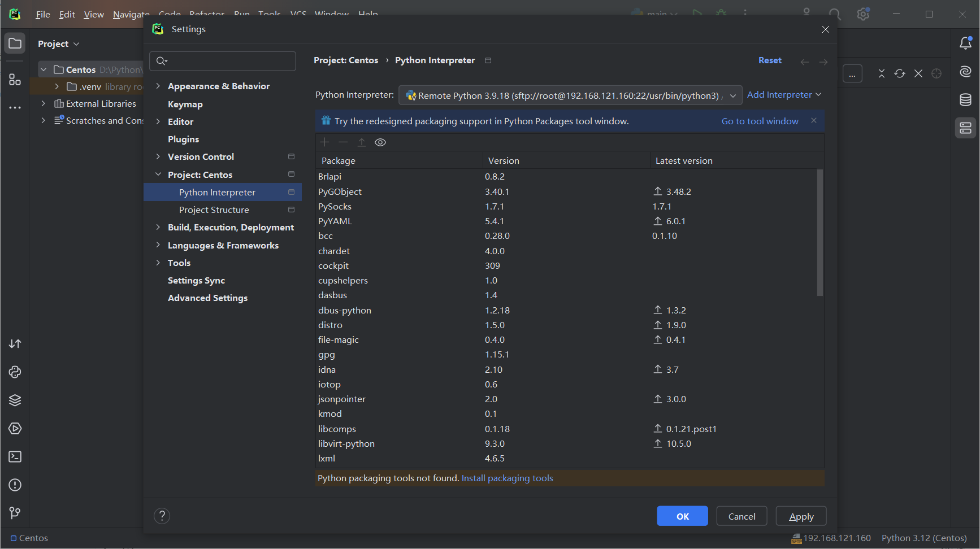Expand Build, Execution, Deployment settings
Viewport: 980px width, 549px height.
coord(158,227)
